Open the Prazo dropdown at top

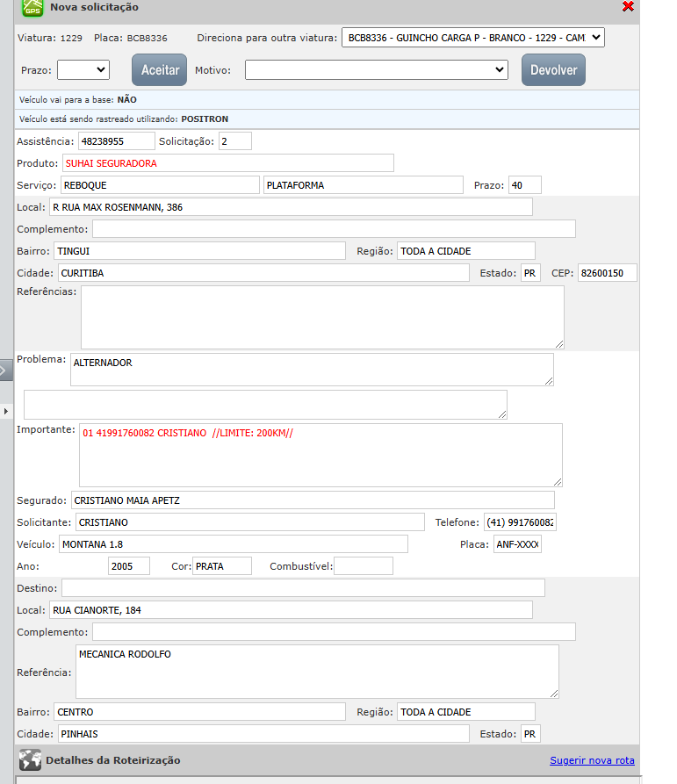[x=83, y=69]
